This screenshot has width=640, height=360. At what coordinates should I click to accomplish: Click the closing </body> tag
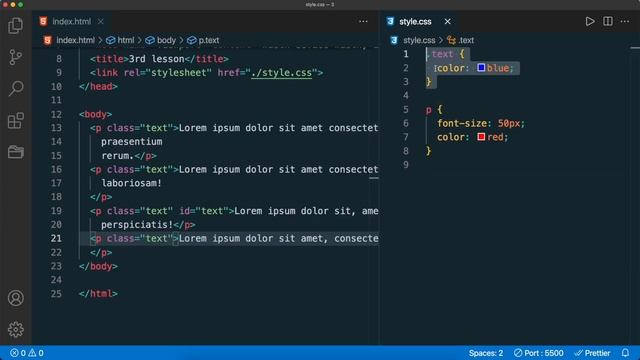(98, 266)
